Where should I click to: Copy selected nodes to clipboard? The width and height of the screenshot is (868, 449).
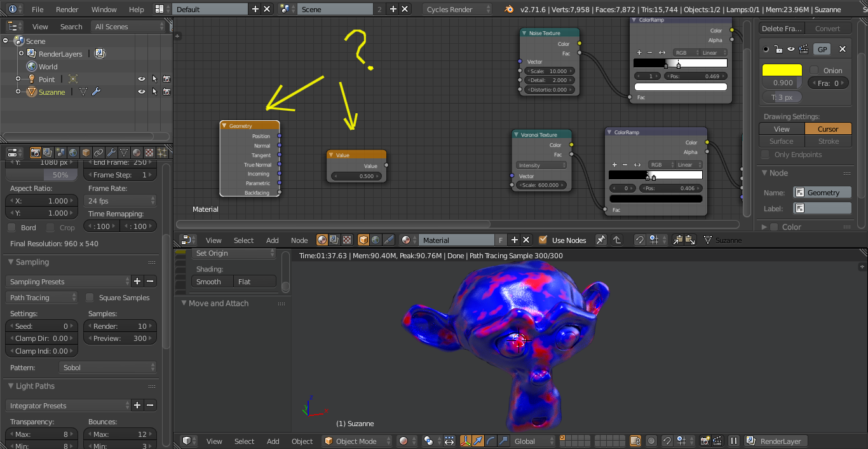pyautogui.click(x=678, y=240)
